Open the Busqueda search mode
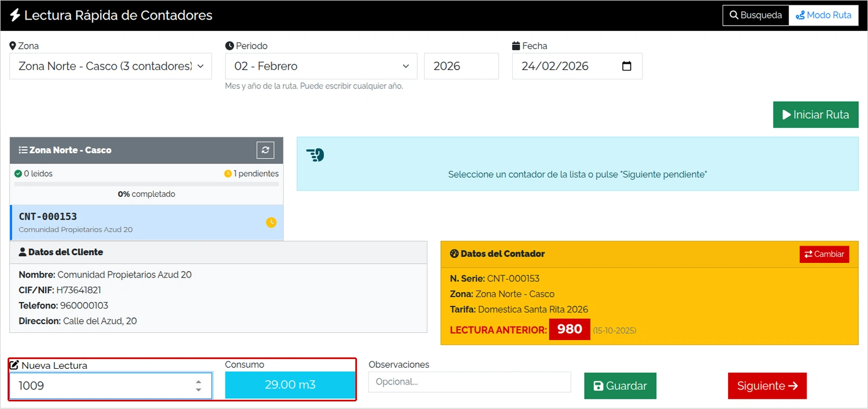The image size is (868, 409). click(756, 15)
